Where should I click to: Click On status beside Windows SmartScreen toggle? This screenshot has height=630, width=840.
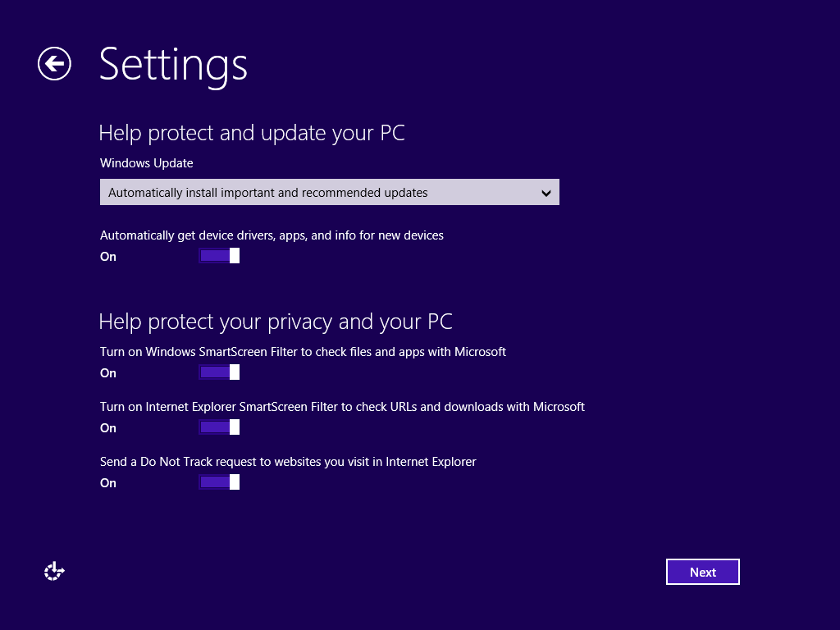[108, 373]
